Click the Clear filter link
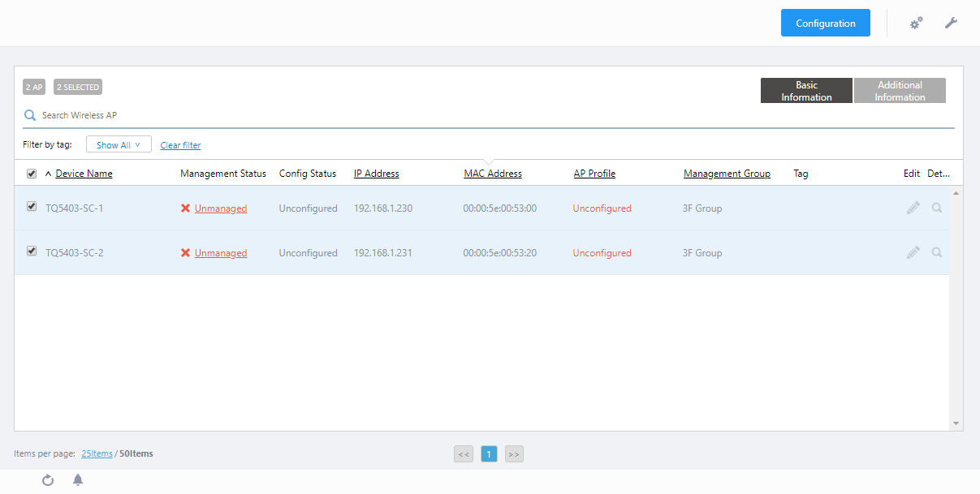This screenshot has width=980, height=494. pyautogui.click(x=180, y=146)
